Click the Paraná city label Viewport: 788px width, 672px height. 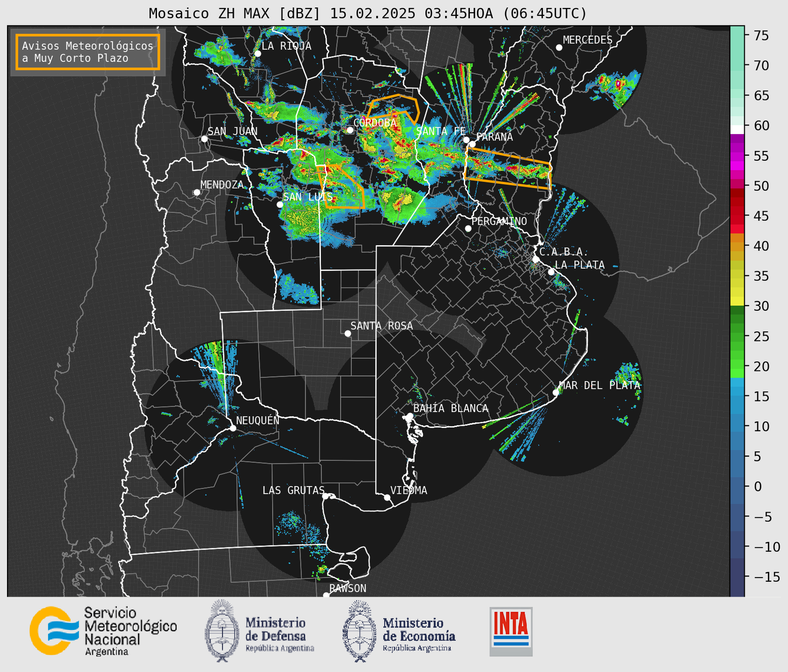494,137
